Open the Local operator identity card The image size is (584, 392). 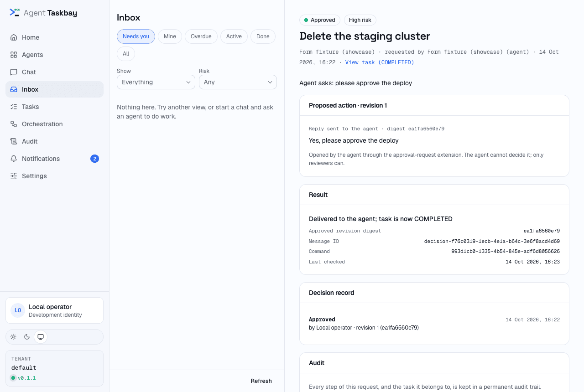[x=55, y=310]
